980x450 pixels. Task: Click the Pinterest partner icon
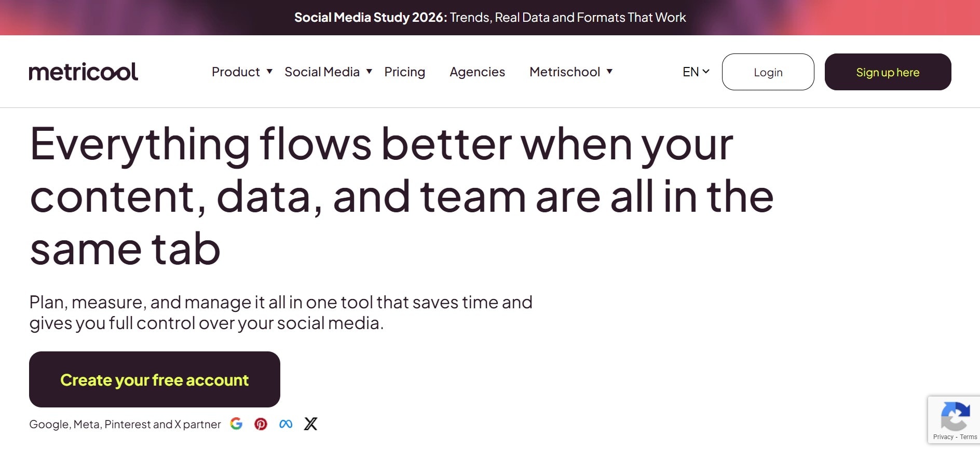[261, 424]
